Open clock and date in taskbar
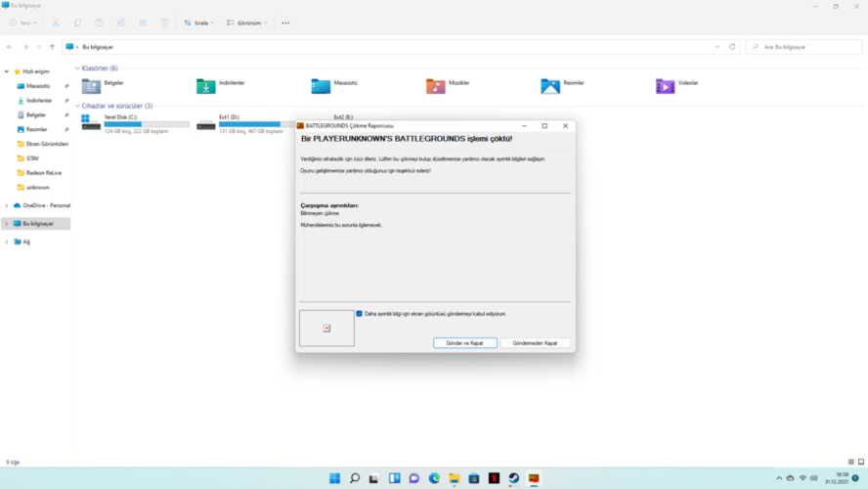 coord(837,478)
